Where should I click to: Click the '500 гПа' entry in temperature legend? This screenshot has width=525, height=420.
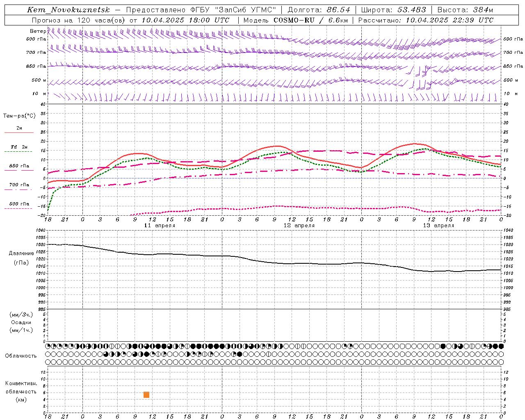pos(19,204)
